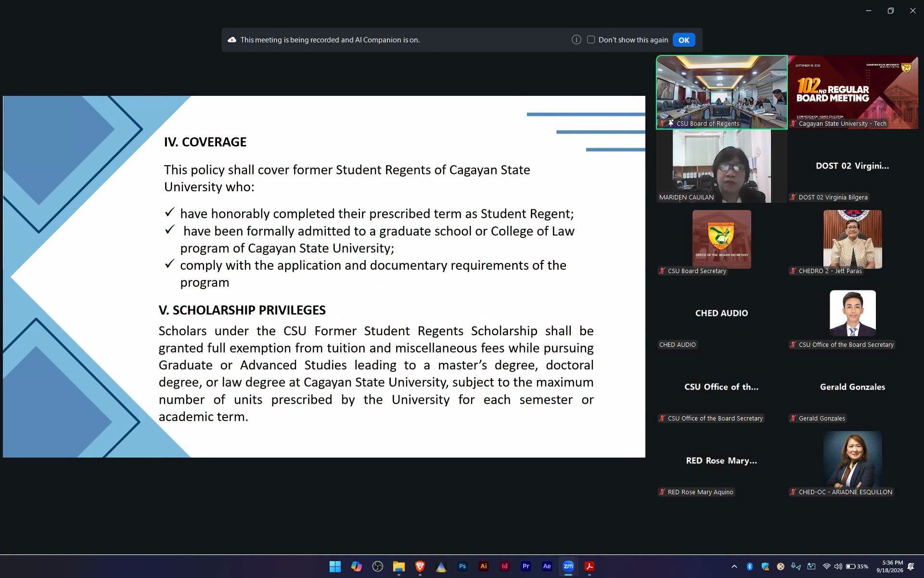The image size is (924, 578).
Task: Open Adobe Acrobat from the taskbar
Action: point(589,566)
